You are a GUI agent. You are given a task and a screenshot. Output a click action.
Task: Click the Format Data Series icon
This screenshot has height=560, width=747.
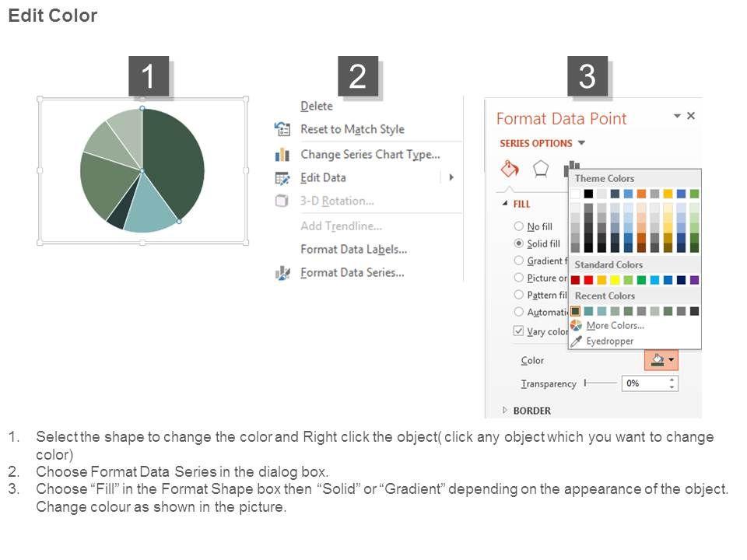(x=282, y=273)
